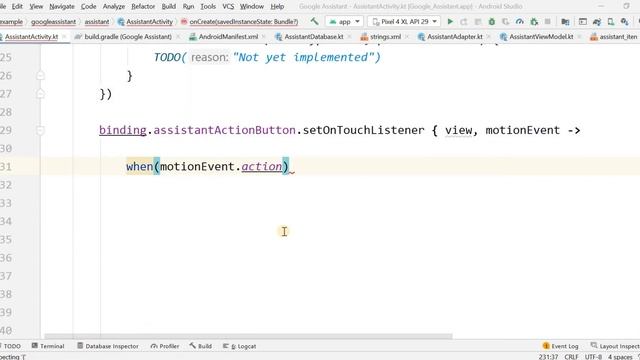This screenshot has width=640, height=360.
Task: Click the Stop run square icon
Action: coord(548,21)
